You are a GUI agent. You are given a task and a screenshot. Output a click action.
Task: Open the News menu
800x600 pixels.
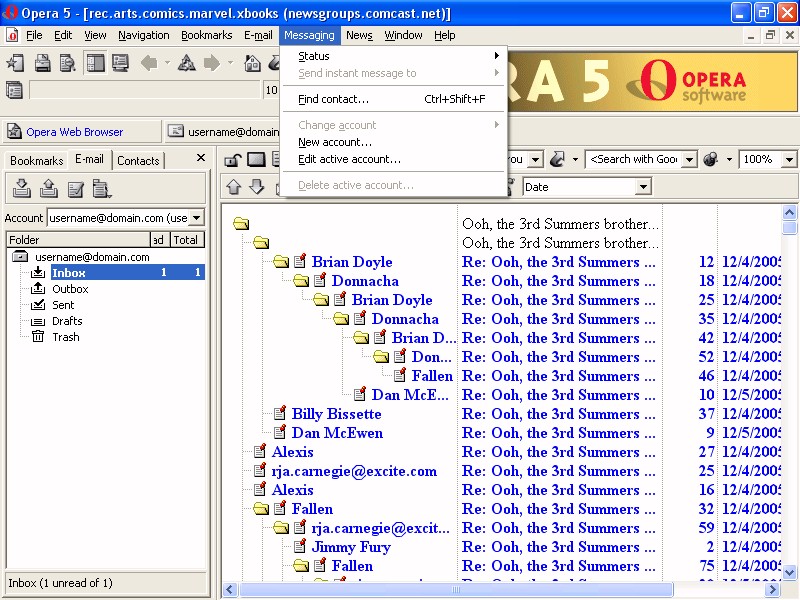click(x=359, y=35)
